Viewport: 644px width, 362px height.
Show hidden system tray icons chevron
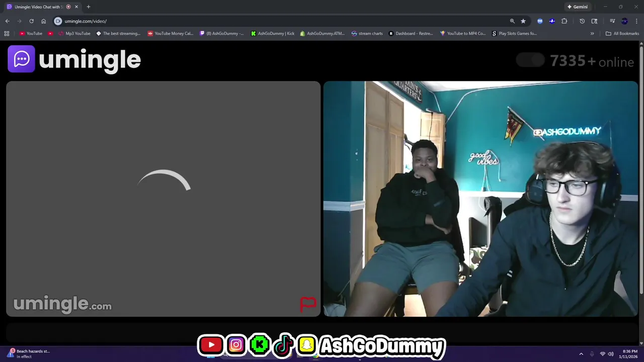click(x=581, y=354)
